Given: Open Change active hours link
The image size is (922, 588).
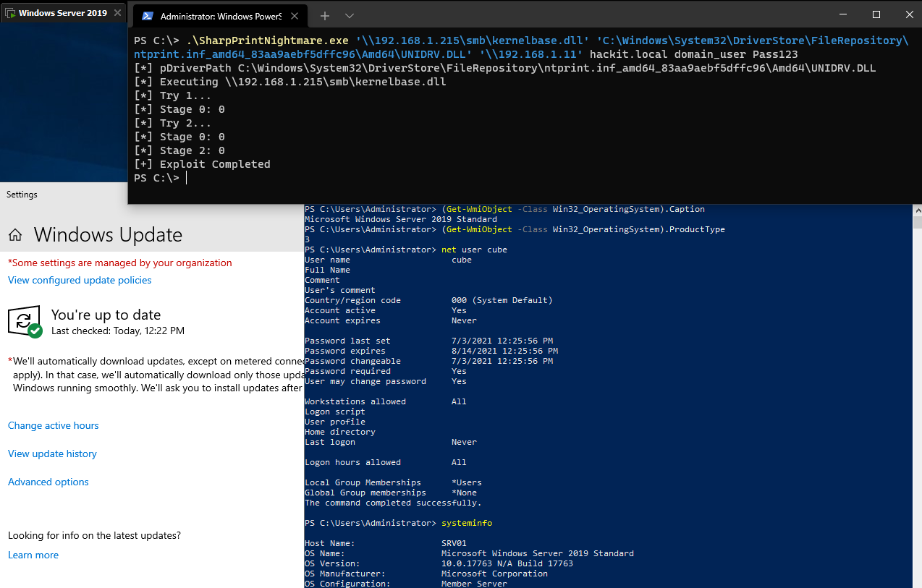Looking at the screenshot, I should pyautogui.click(x=54, y=425).
